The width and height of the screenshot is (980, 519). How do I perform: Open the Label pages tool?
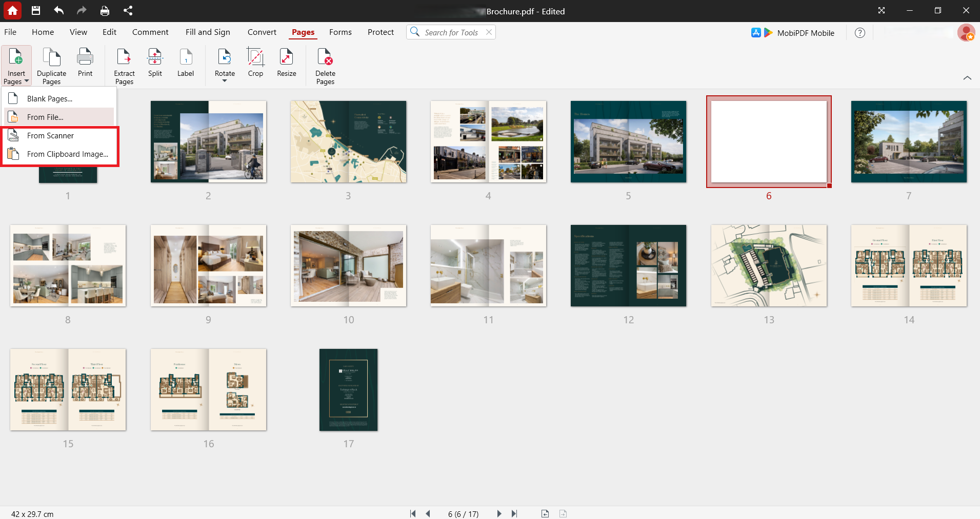click(186, 64)
